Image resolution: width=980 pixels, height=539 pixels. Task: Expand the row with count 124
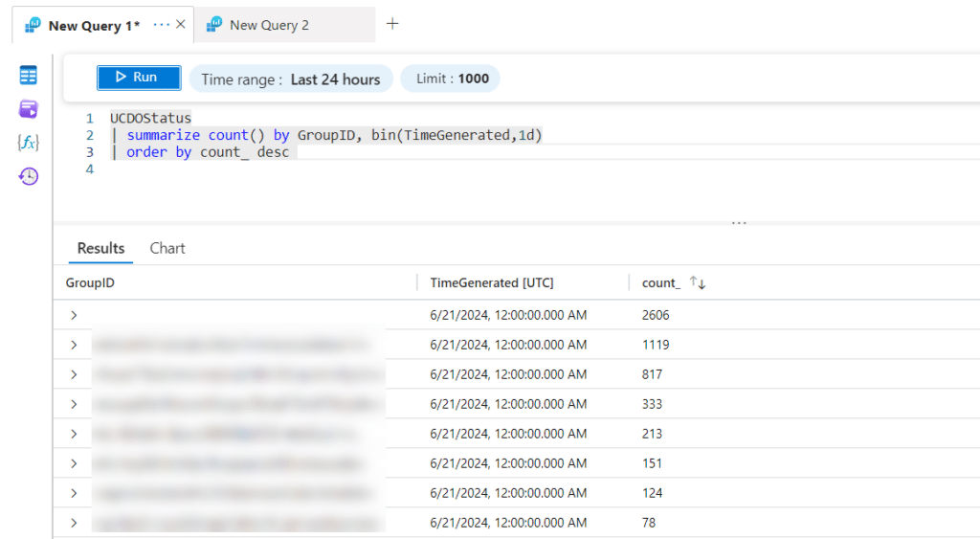tap(74, 493)
